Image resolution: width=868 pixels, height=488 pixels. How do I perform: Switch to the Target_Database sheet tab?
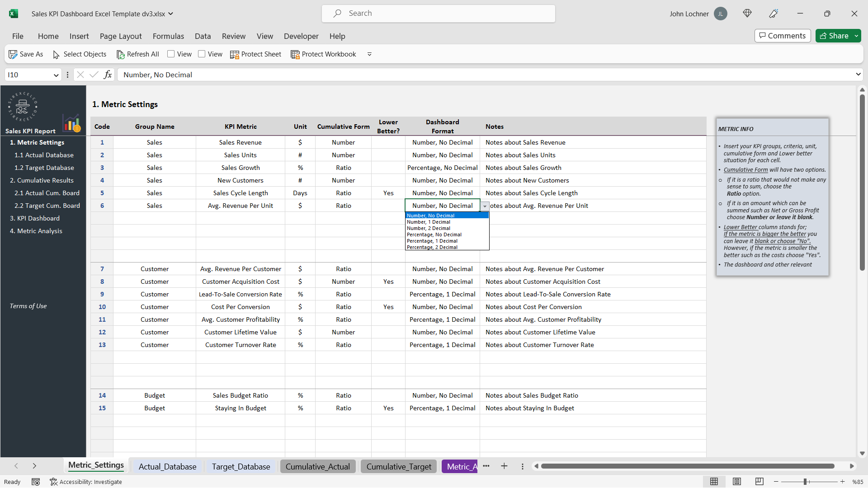(241, 466)
